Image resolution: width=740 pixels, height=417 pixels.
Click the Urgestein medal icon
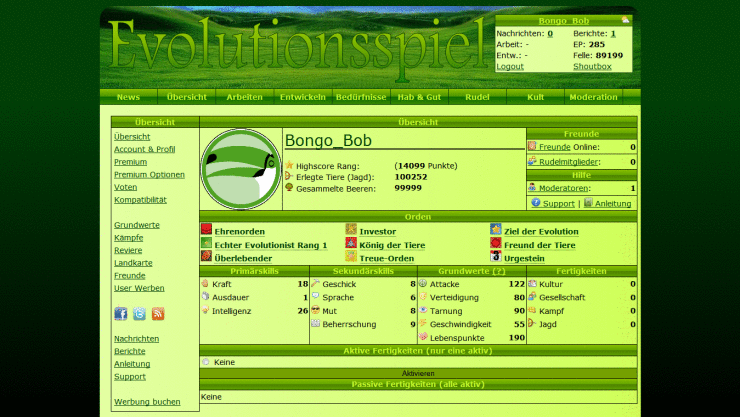pyautogui.click(x=496, y=257)
